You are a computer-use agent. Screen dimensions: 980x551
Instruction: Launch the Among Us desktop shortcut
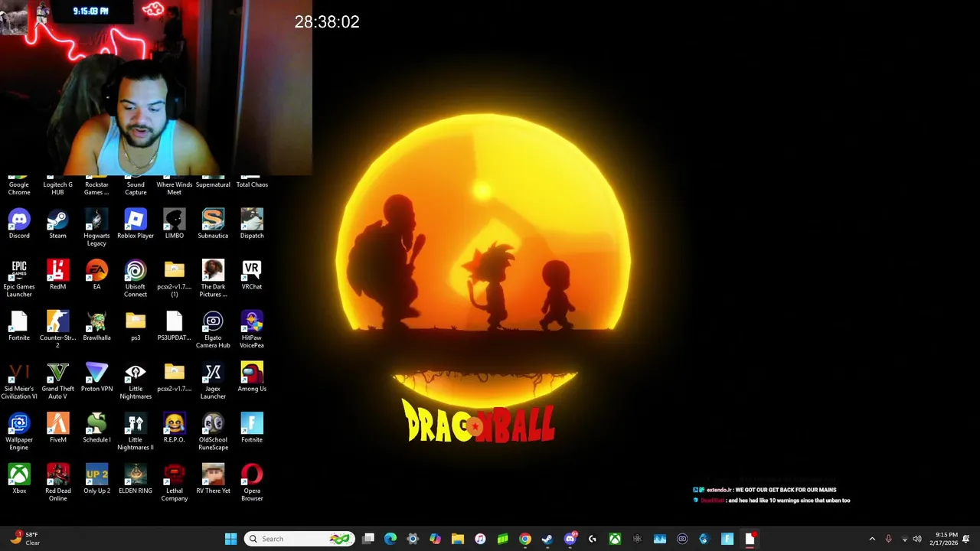pos(252,378)
